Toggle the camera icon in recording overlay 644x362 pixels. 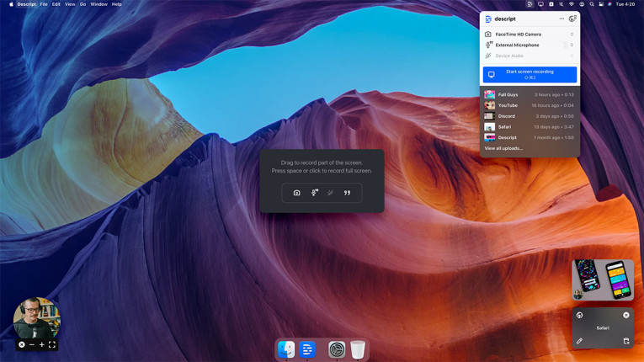[296, 193]
